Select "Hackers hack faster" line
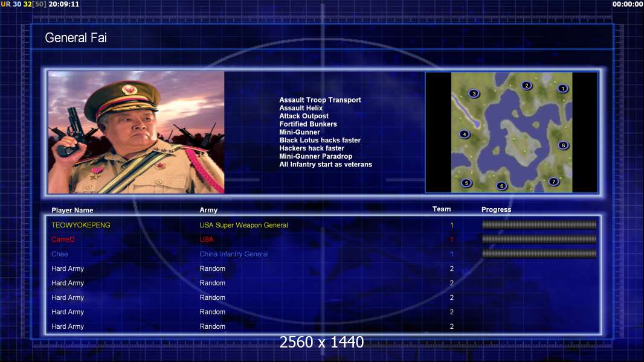This screenshot has height=362, width=644. (x=311, y=148)
